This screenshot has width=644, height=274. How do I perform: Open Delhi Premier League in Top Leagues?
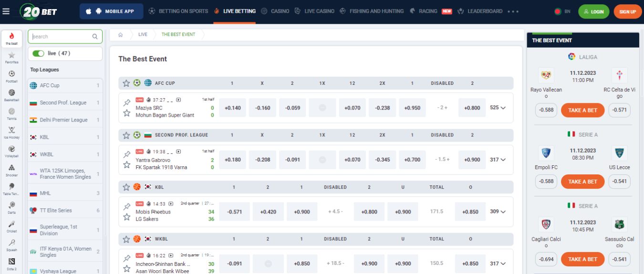click(x=65, y=120)
